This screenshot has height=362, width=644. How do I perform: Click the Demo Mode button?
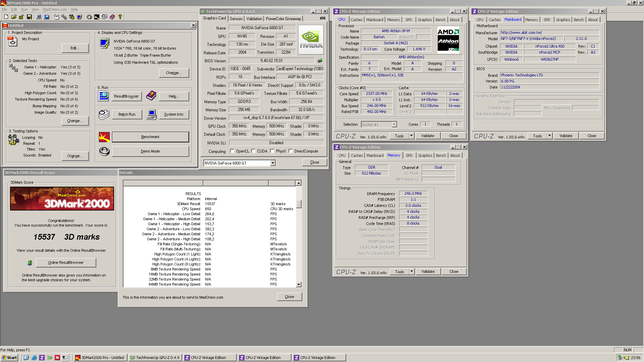(x=150, y=151)
